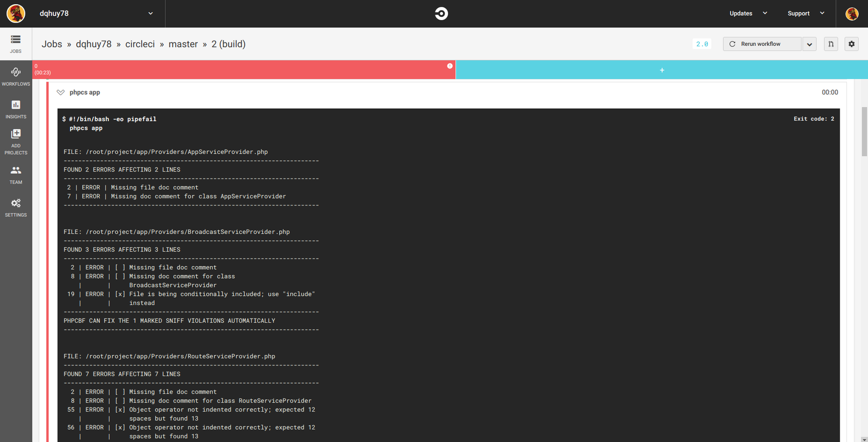868x442 pixels.
Task: Open the dqhuy78 organization dropdown
Action: click(96, 14)
